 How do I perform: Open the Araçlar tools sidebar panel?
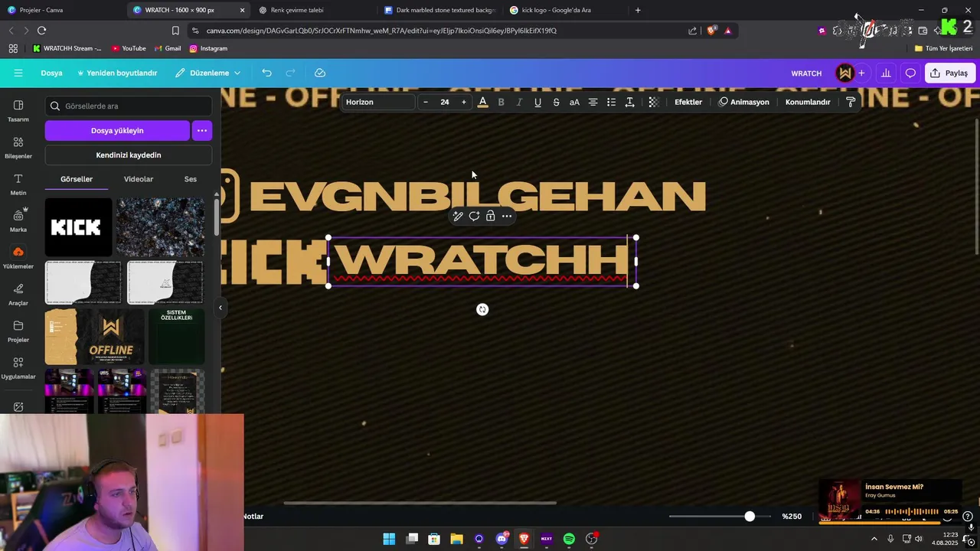click(18, 294)
